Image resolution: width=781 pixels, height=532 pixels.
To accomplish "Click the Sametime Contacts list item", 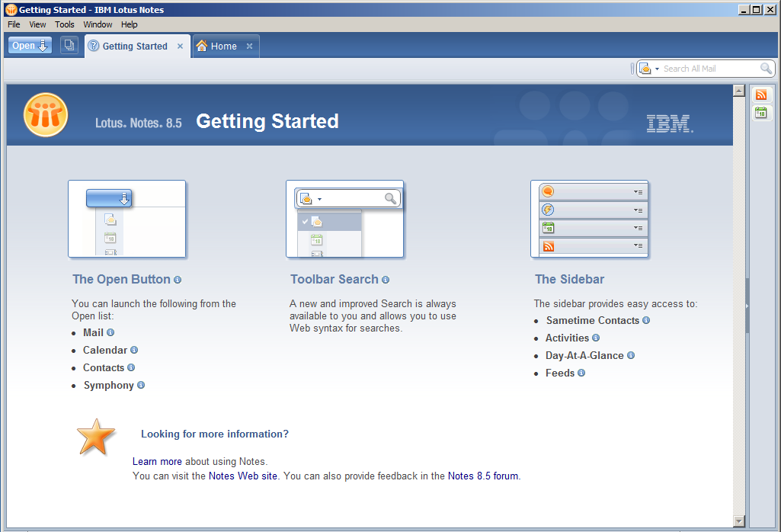I will coord(593,320).
